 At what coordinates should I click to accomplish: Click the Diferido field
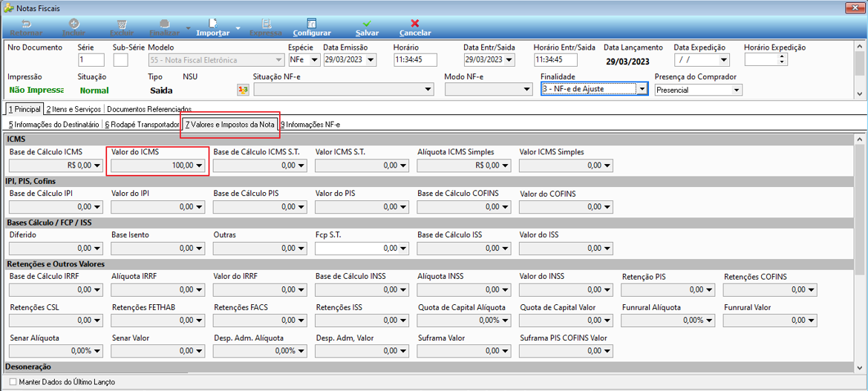(x=56, y=249)
